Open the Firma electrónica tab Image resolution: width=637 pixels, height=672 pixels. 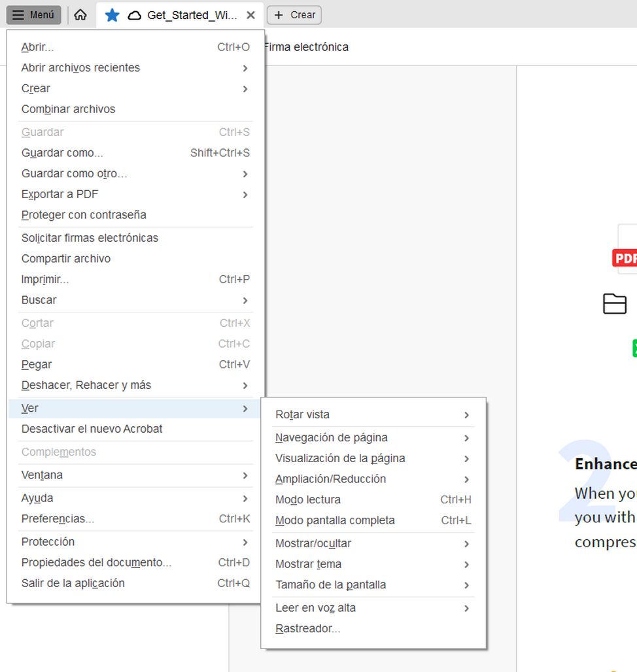click(x=306, y=46)
